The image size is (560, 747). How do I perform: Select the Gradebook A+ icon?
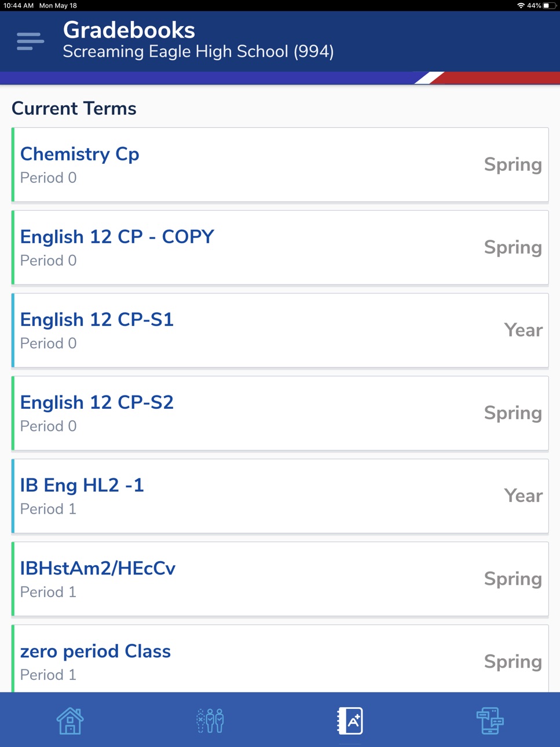(350, 720)
